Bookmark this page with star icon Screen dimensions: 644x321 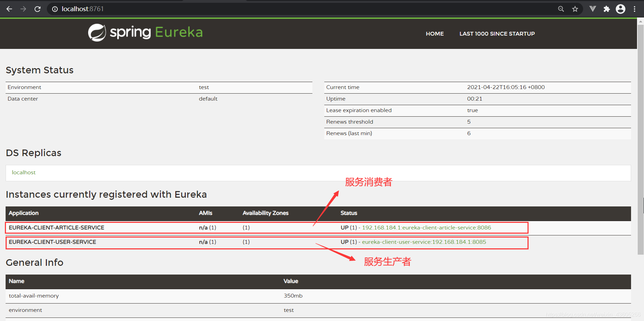pos(575,9)
